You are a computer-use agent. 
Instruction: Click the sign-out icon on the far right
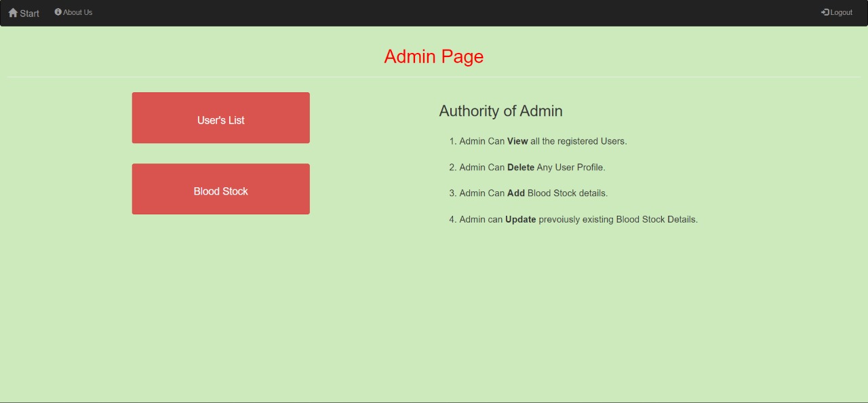tap(825, 12)
